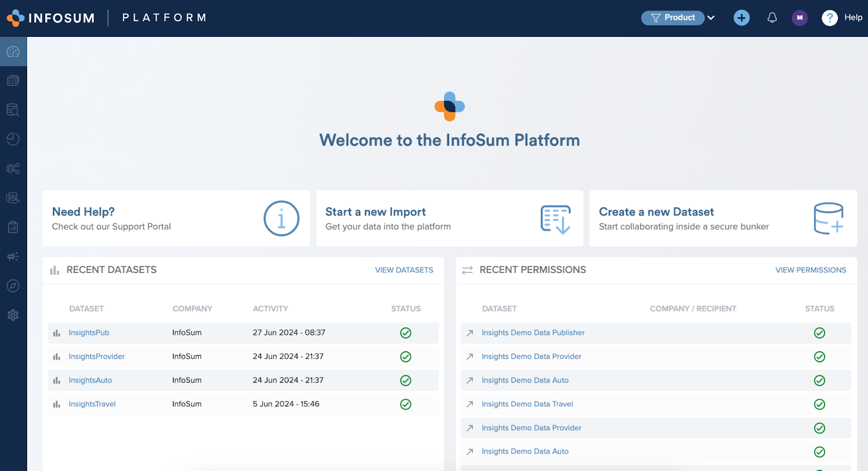Click the status check for Insights Demo Data Travel
This screenshot has width=868, height=471.
point(820,404)
